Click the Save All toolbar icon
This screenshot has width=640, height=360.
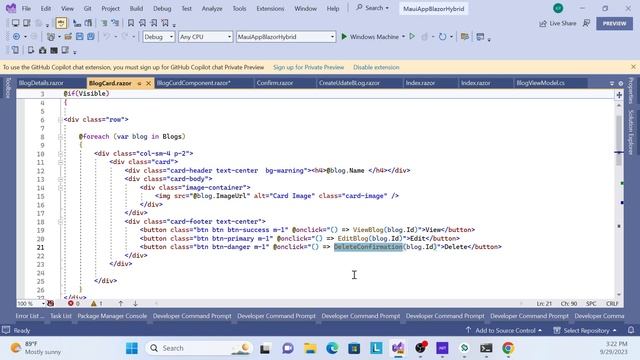click(x=91, y=37)
